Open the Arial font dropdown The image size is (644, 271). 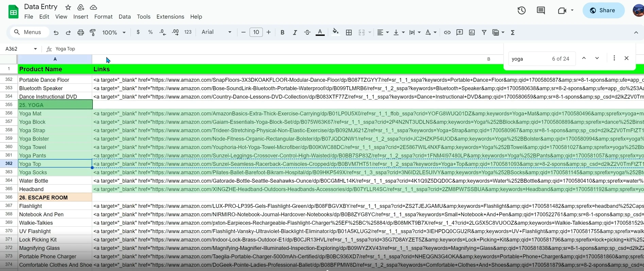217,32
